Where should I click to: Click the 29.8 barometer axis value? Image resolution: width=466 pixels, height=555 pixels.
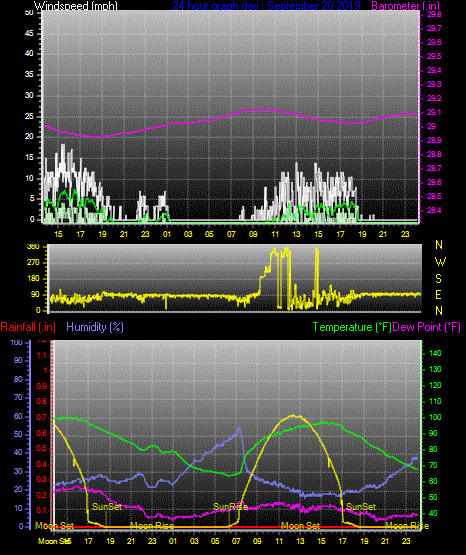434,14
